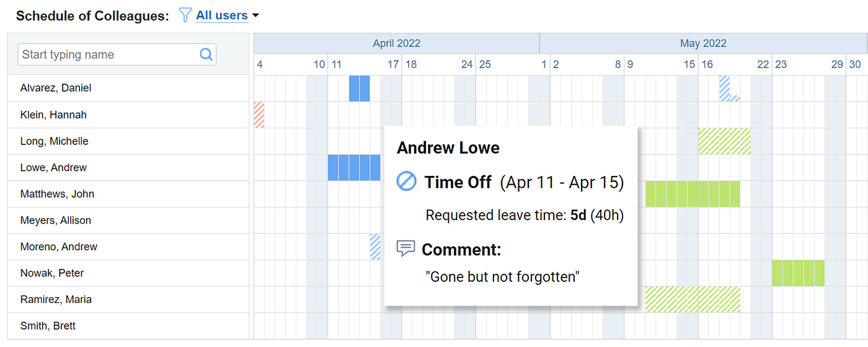The width and height of the screenshot is (868, 347).
Task: Click Hannah Klein's red striped block
Action: (x=259, y=115)
